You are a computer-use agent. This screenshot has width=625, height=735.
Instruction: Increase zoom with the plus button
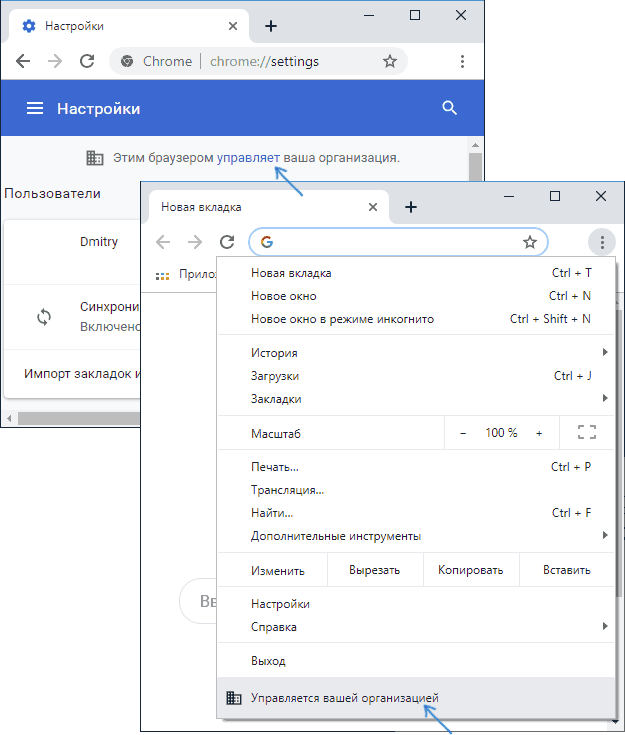pos(539,433)
